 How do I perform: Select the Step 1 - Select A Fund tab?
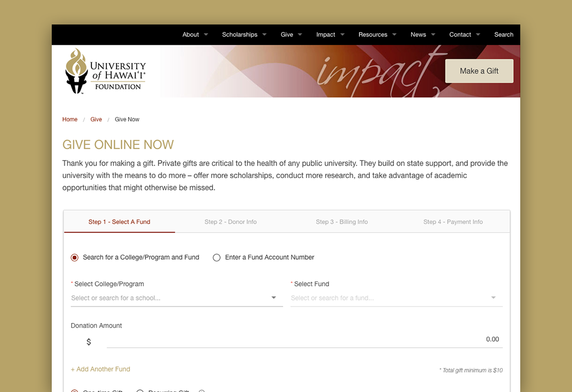pos(119,222)
